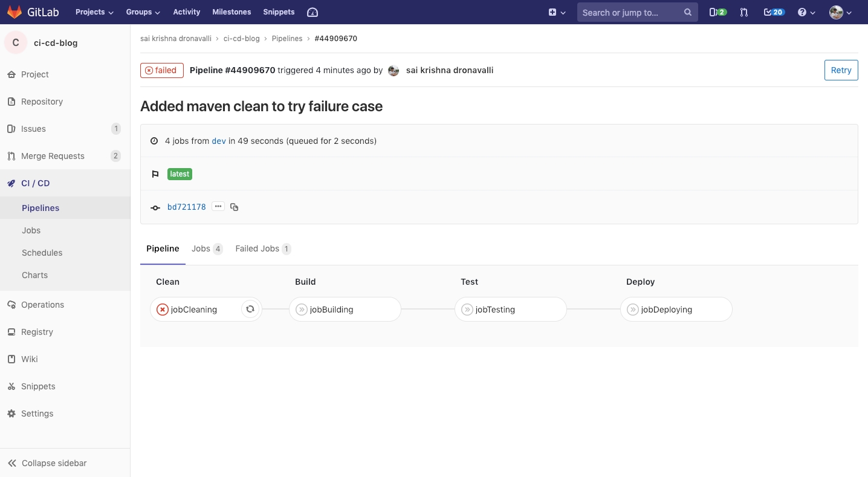Open the merge requests icon in navbar

[x=743, y=12]
